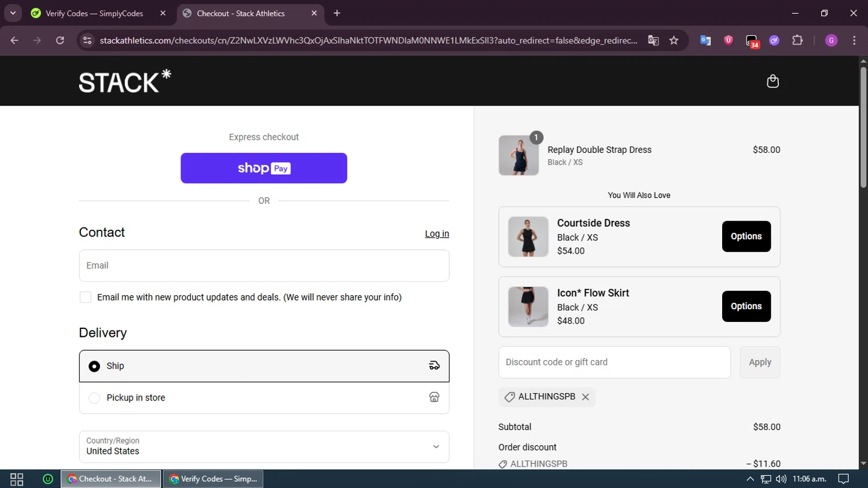Viewport: 868px width, 488px height.
Task: Click the address bar URL
Action: click(x=369, y=41)
